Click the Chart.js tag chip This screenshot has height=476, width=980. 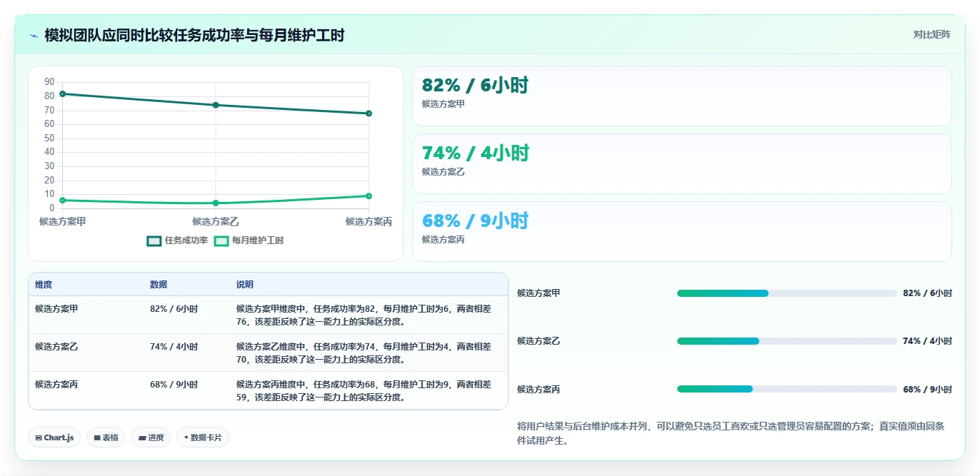coord(54,437)
